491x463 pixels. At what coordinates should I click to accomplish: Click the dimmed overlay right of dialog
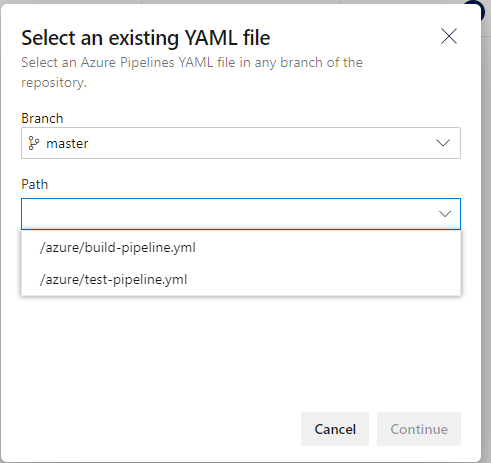(x=486, y=233)
